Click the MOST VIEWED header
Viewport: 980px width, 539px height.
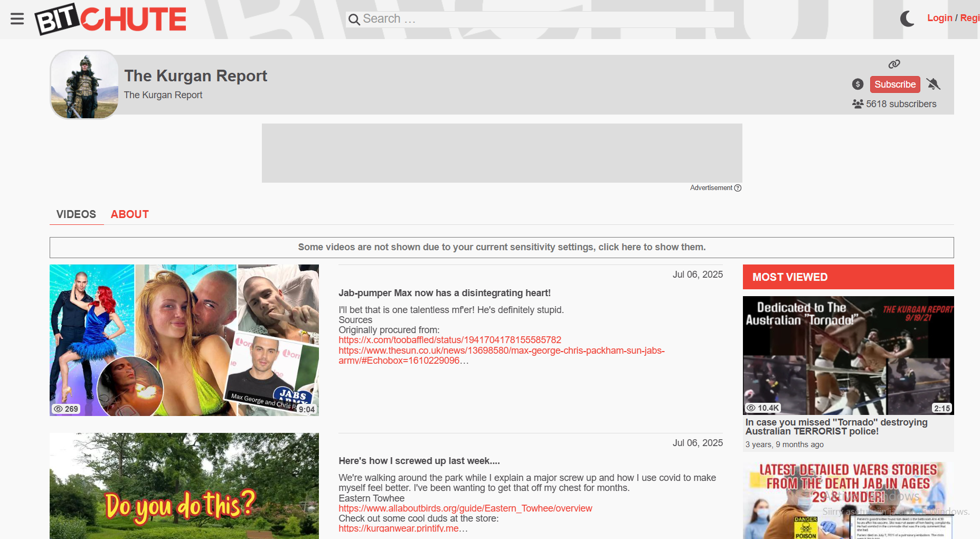pos(848,277)
